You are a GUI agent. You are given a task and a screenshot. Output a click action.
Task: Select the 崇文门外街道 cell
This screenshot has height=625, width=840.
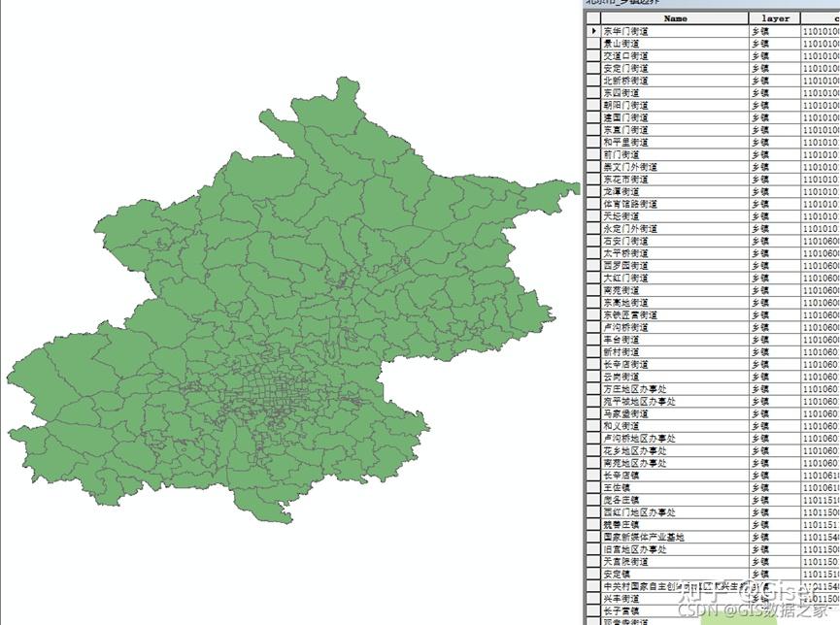(675, 167)
